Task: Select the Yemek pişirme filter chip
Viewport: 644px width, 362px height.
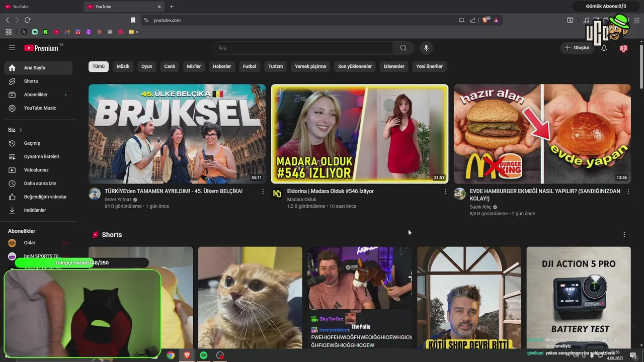Action: click(310, 66)
